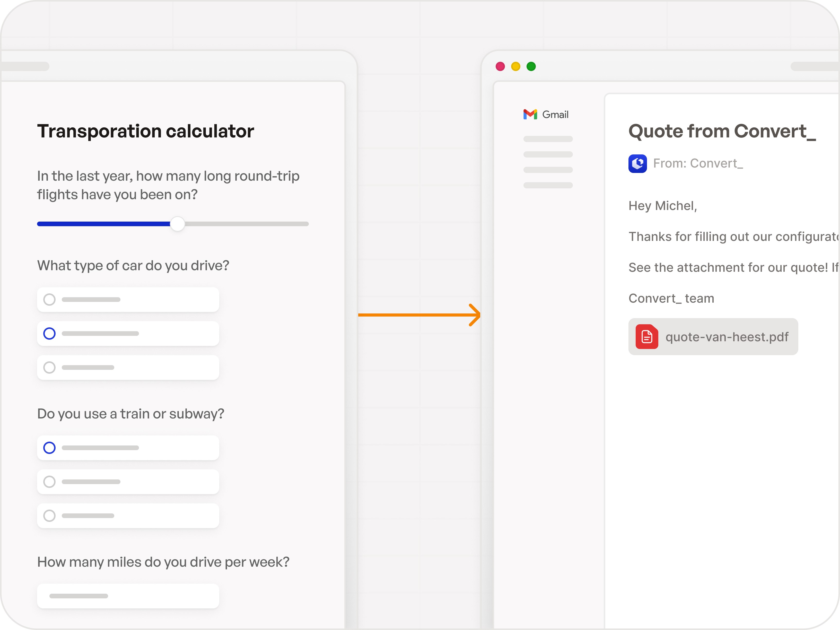Select the second train or subway option
This screenshot has height=630, width=840.
(x=49, y=482)
